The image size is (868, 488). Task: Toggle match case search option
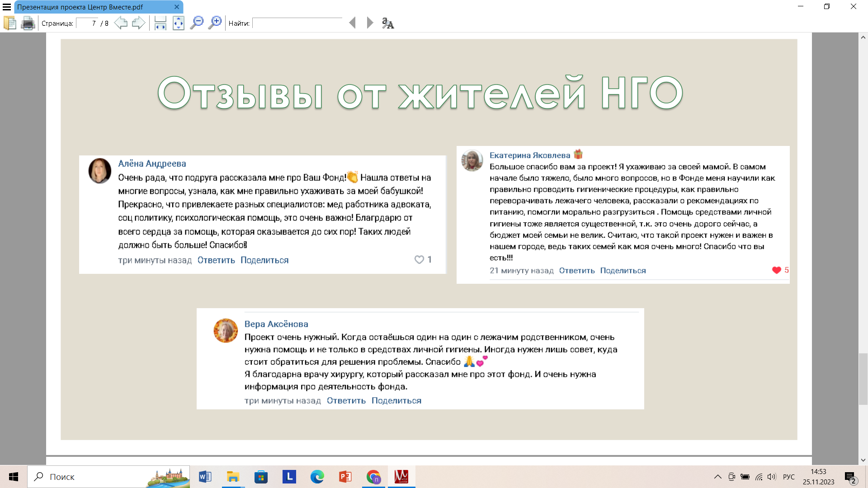pyautogui.click(x=388, y=23)
